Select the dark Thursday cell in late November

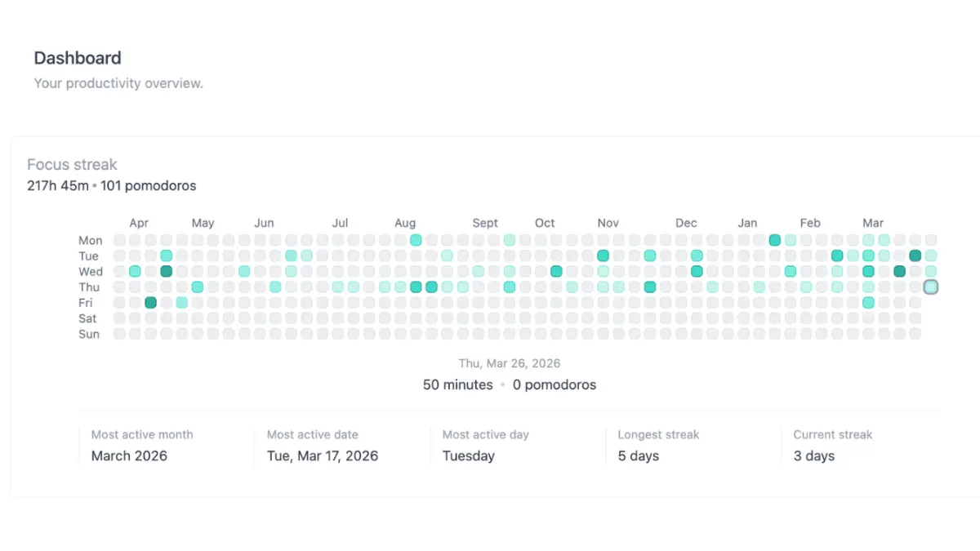click(x=650, y=287)
